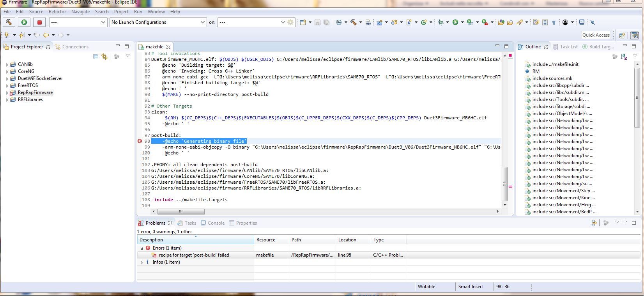This screenshot has height=296, width=644.
Task: Select the RepRapFirmware project
Action: [x=35, y=92]
